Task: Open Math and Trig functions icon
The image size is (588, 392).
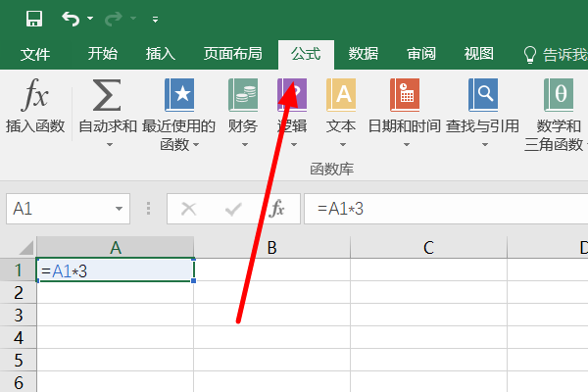Action: click(x=559, y=95)
